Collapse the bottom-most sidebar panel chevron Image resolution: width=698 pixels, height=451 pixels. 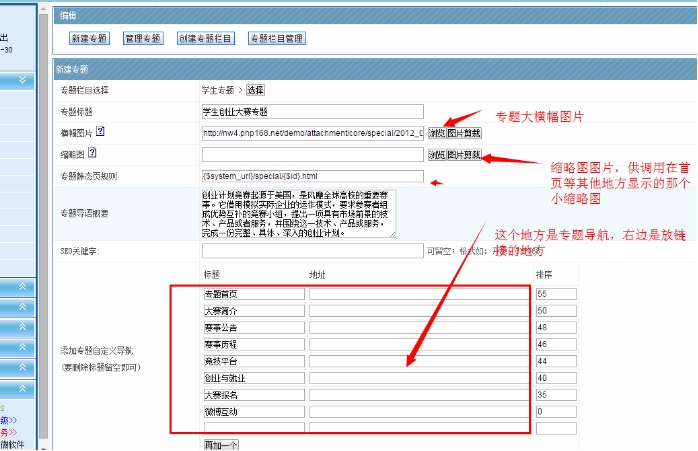(22, 388)
